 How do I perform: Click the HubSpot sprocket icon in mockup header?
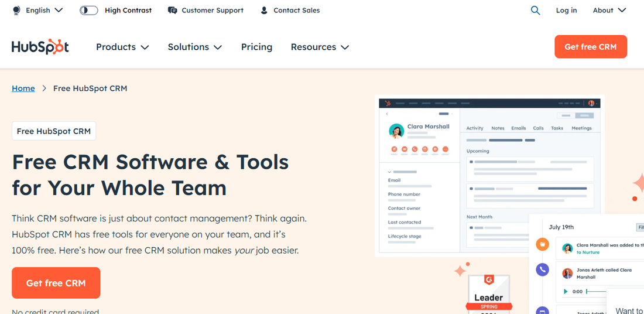tap(388, 103)
